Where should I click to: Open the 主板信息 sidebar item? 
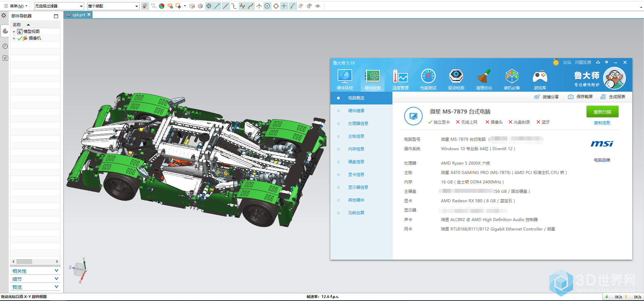click(x=361, y=136)
